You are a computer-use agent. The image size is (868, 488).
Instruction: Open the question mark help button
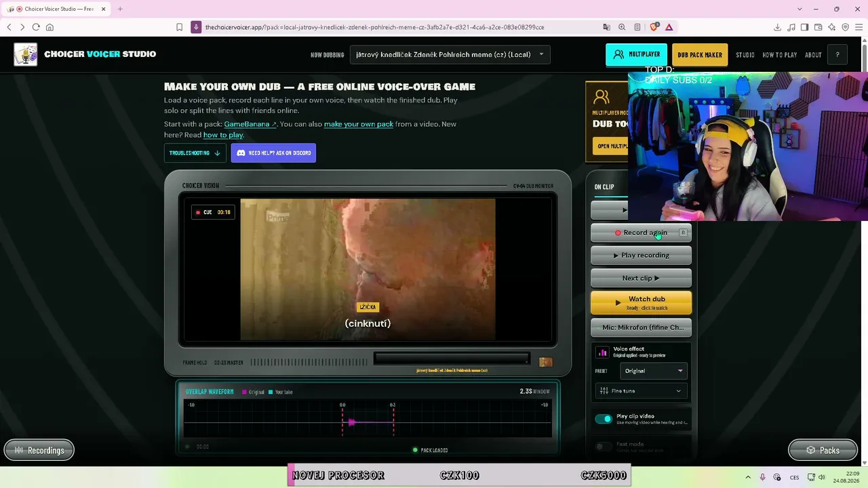(x=837, y=55)
